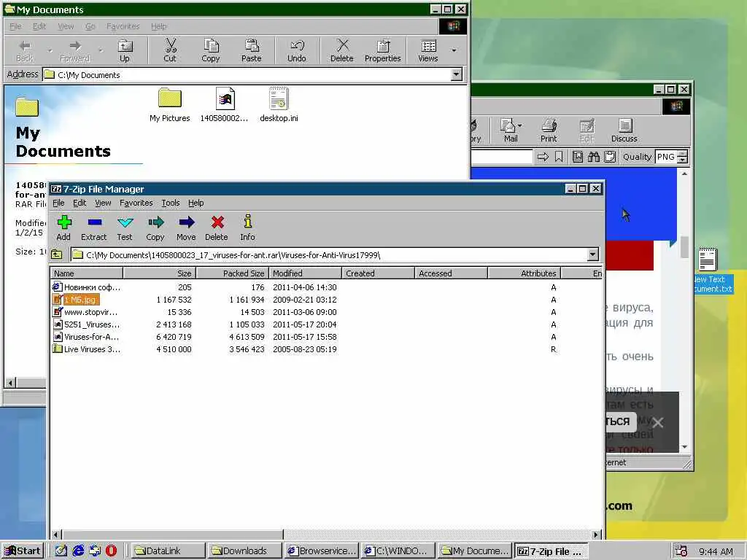The width and height of the screenshot is (747, 560).
Task: Sort 7-Zip list by the Size column
Action: click(160, 273)
